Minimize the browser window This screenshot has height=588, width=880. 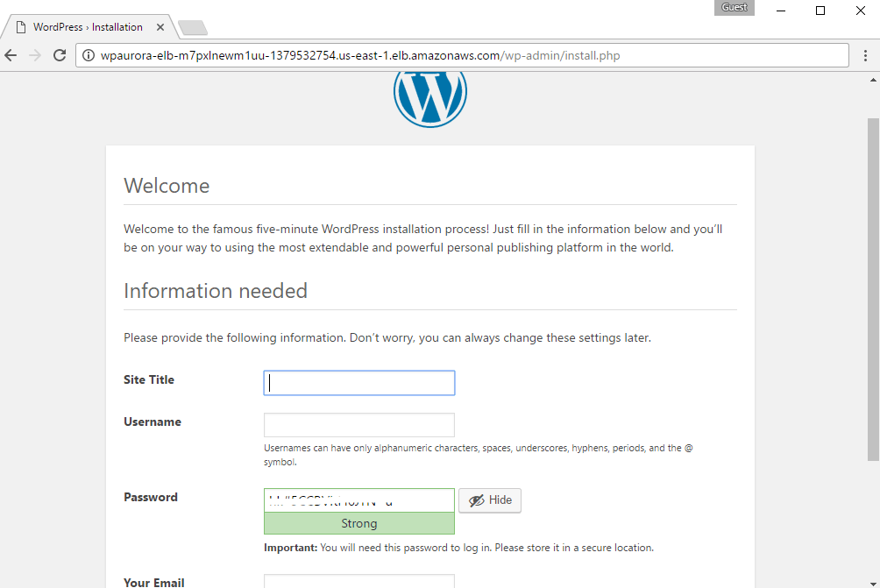(x=779, y=11)
